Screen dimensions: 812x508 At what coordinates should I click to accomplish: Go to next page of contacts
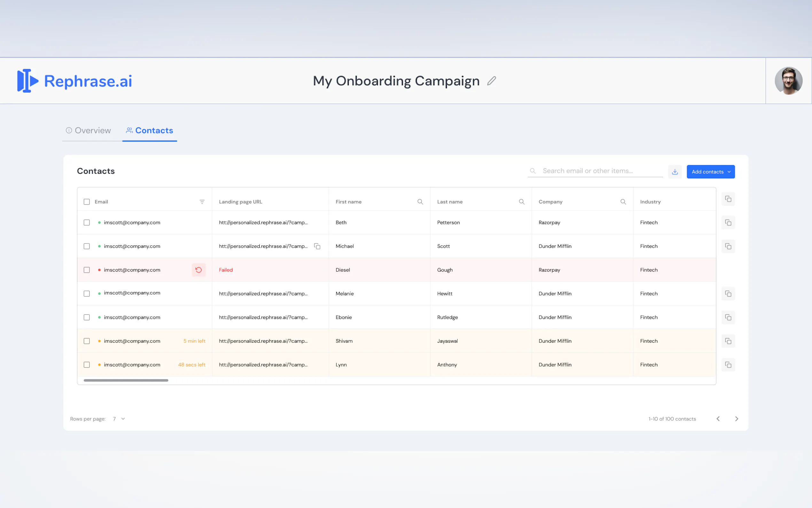tap(737, 419)
